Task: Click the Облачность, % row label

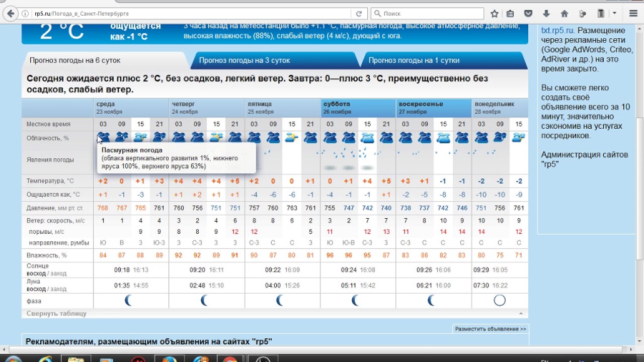Action: click(48, 138)
